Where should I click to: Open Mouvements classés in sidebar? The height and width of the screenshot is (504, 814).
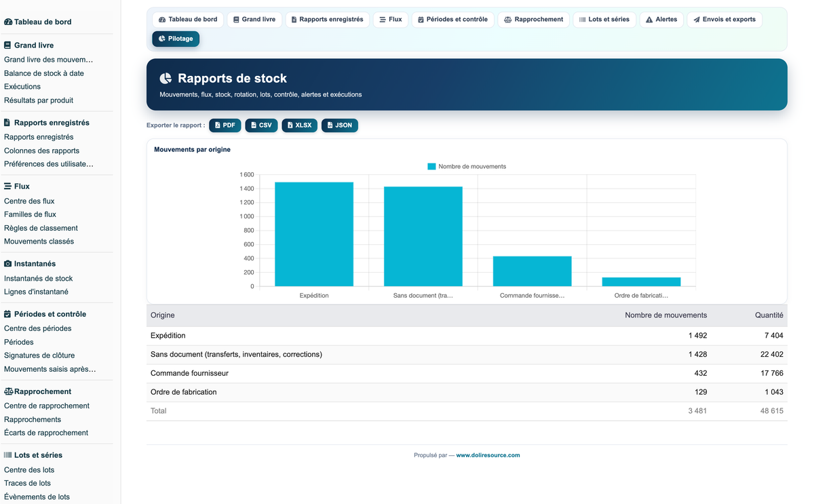39,241
